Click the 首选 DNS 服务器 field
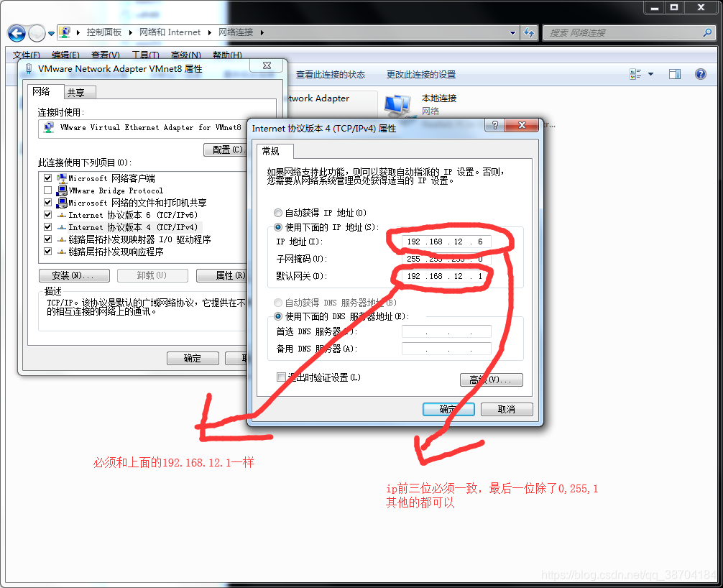723x588 pixels. click(x=446, y=331)
